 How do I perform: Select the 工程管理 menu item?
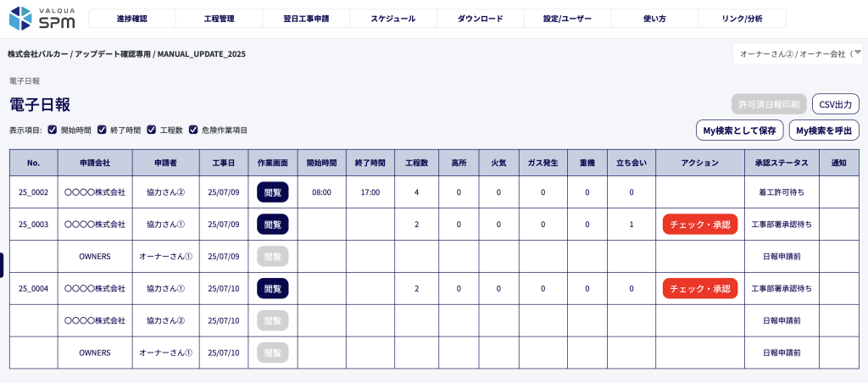220,19
